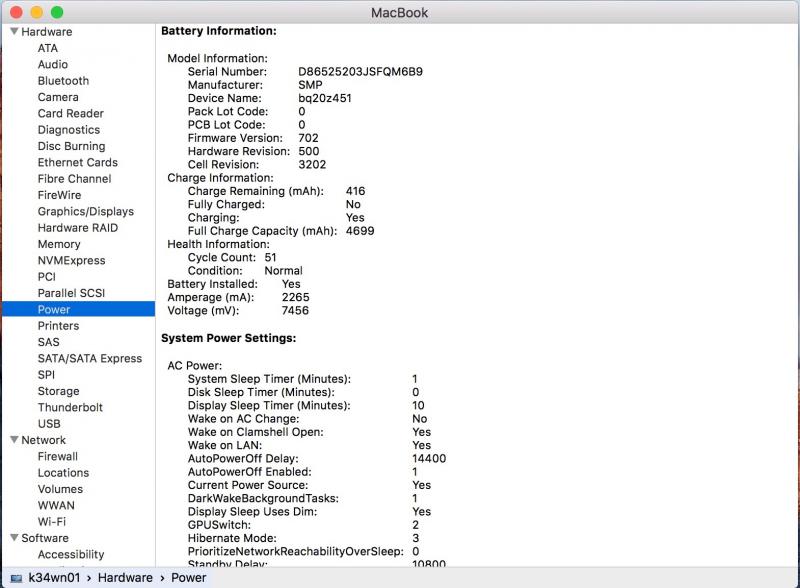Zoom the window with the green button
The image size is (800, 588).
[x=57, y=12]
